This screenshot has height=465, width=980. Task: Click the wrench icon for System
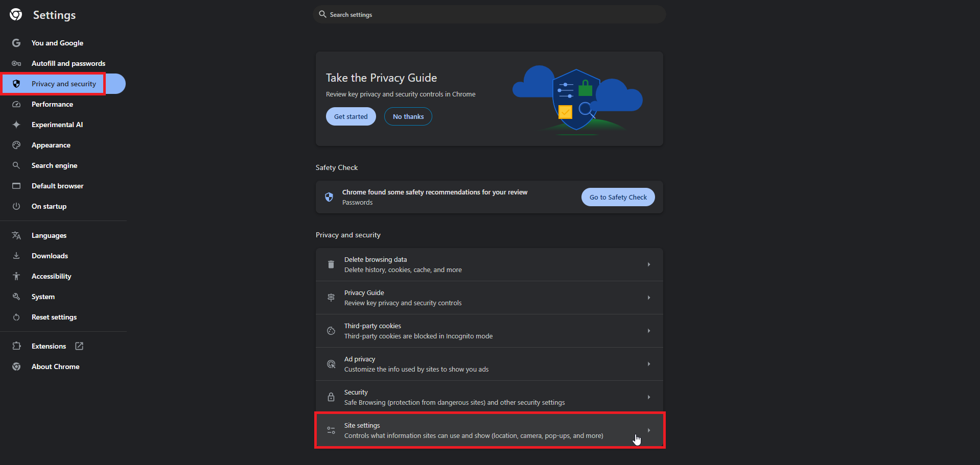pos(16,297)
